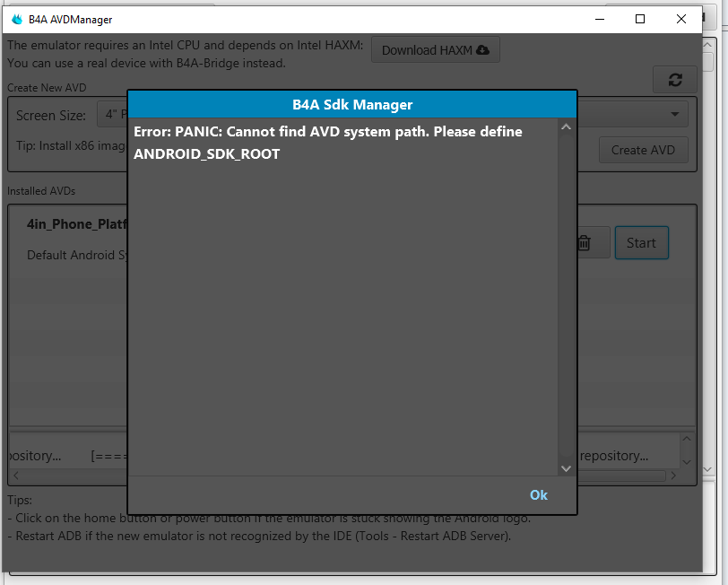Click the log panel right scroll arrow

coord(673,476)
